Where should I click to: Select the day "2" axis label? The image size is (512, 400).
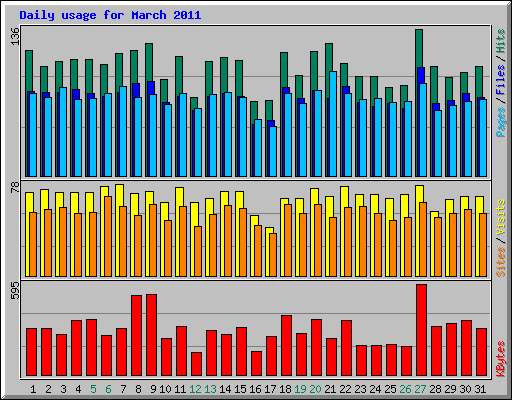pos(48,389)
